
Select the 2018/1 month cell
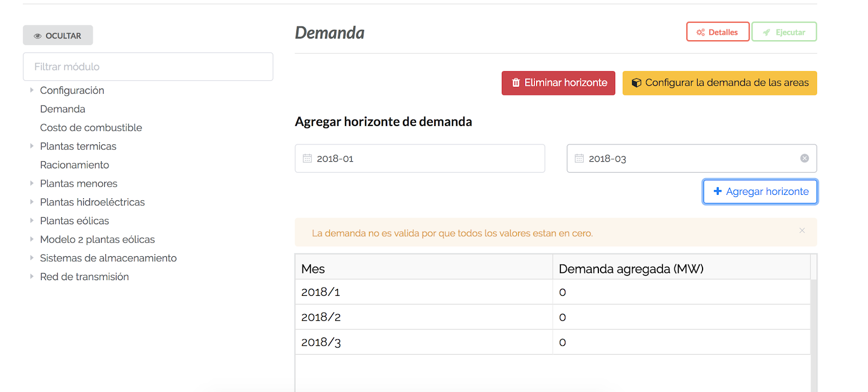[x=424, y=292]
